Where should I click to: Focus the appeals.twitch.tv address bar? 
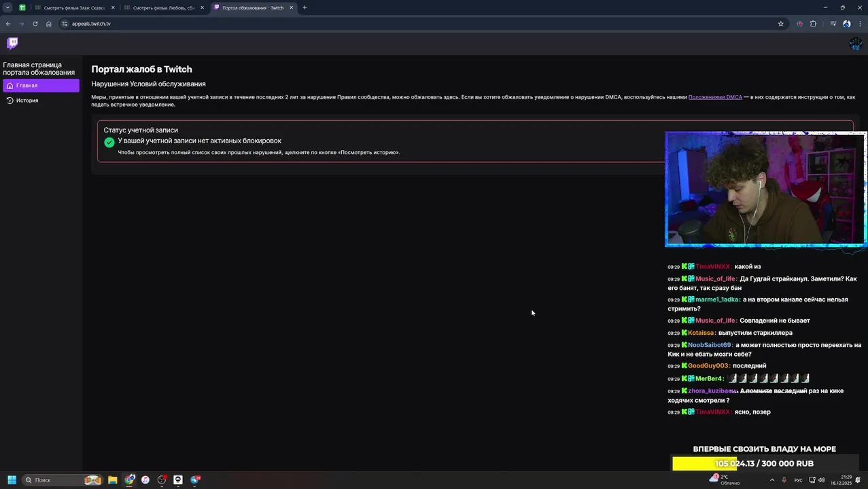coord(421,24)
